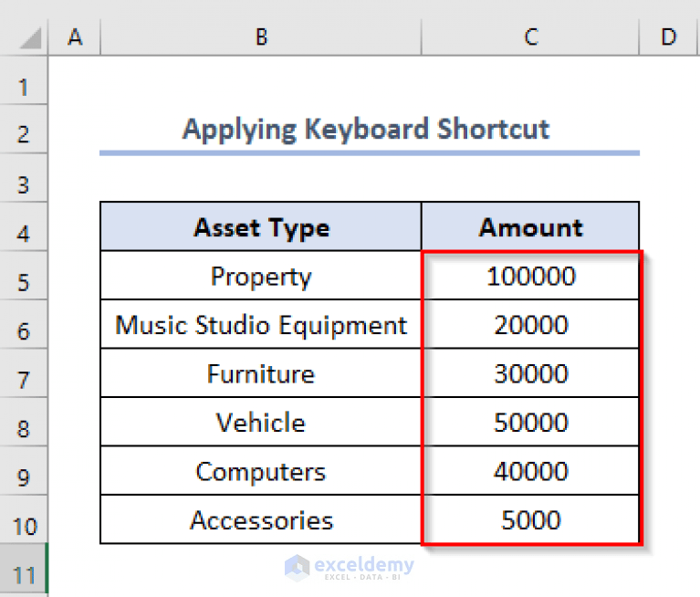Select row 6 header
Screen dimensions: 700x597
pyautogui.click(x=24, y=324)
